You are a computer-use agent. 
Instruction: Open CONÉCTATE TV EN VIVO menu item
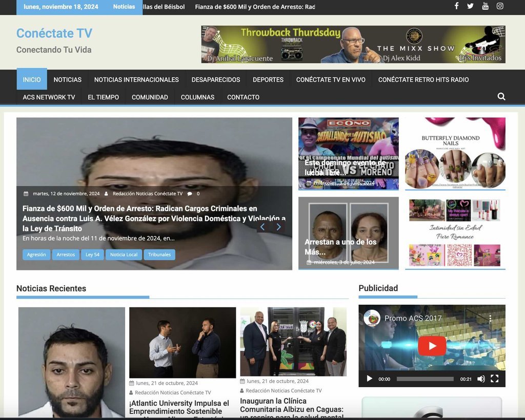pyautogui.click(x=331, y=79)
